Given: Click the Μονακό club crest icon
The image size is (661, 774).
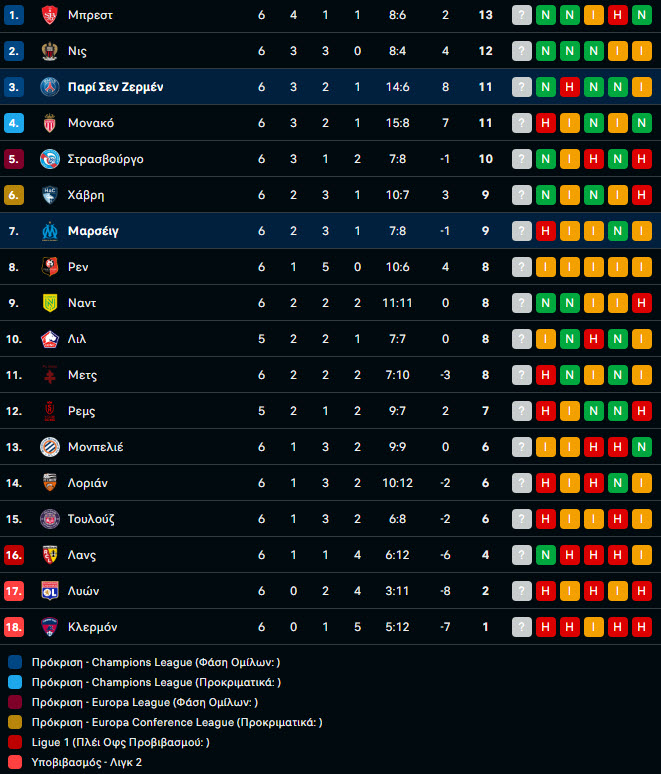Looking at the screenshot, I should coord(49,123).
